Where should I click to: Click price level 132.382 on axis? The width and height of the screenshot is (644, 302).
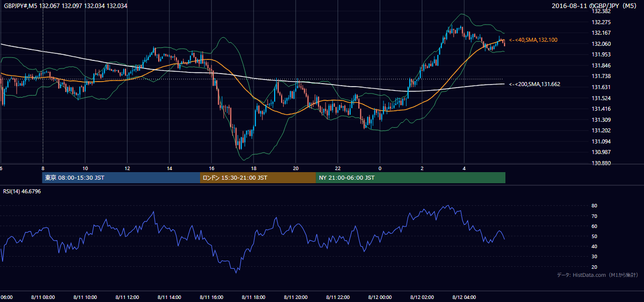click(x=602, y=11)
